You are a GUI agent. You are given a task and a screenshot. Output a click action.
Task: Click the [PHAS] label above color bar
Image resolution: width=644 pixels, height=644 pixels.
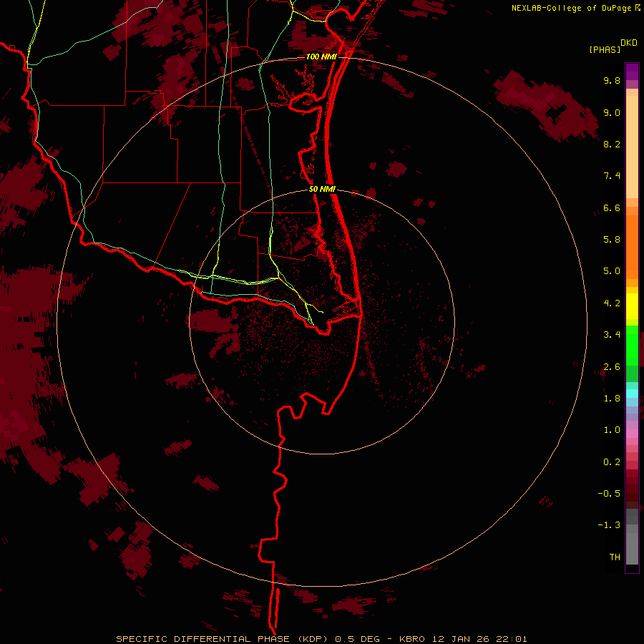tap(605, 49)
